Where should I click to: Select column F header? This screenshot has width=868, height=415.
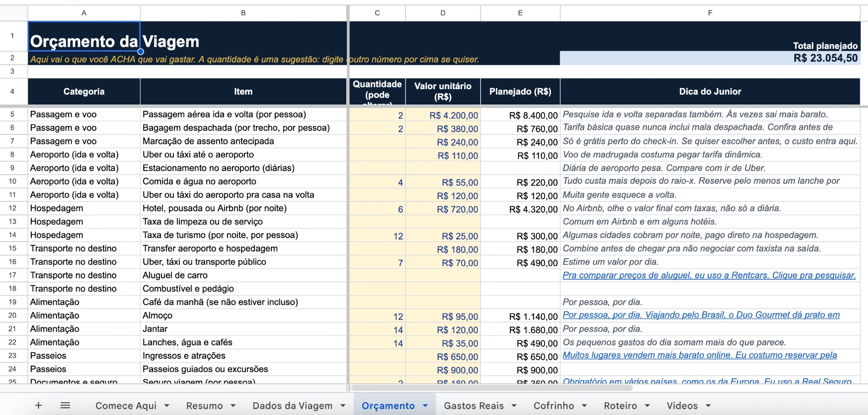click(710, 13)
